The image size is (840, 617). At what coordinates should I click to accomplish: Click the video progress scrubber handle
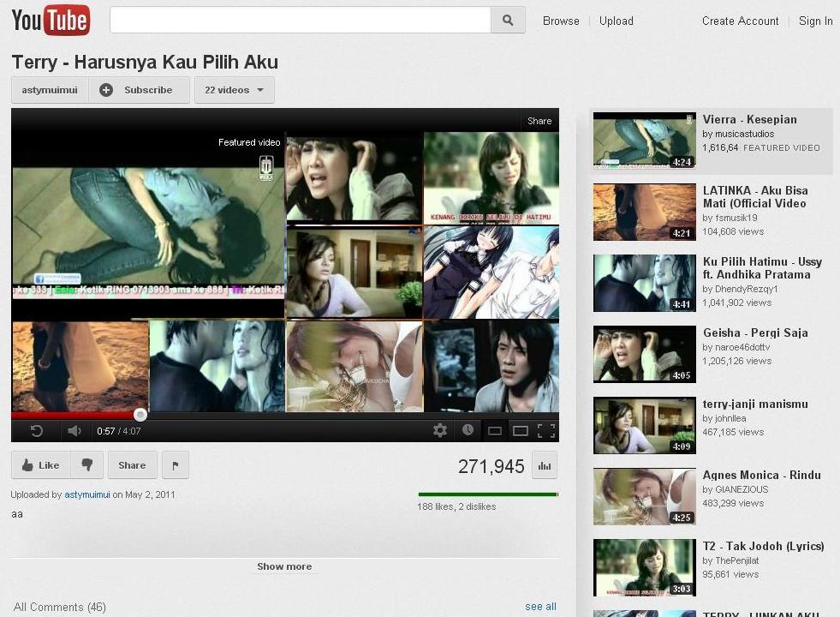[x=140, y=415]
